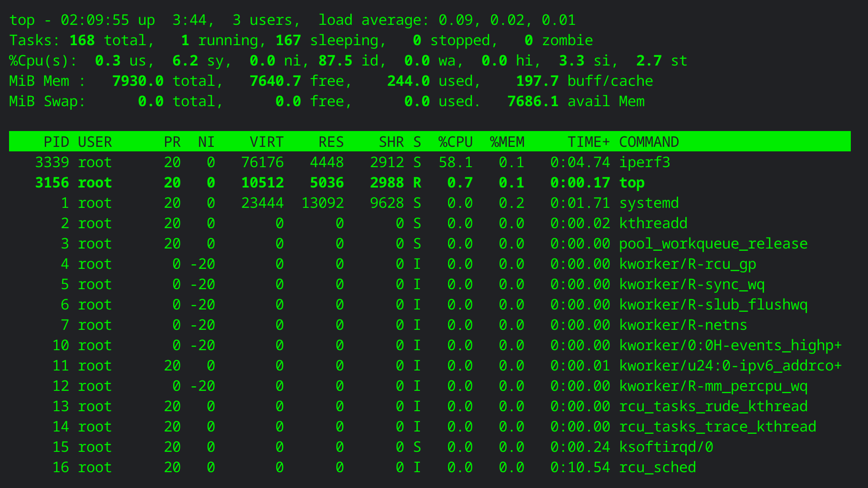Image resolution: width=868 pixels, height=488 pixels.
Task: Click the 167 sleeping tasks count
Action: 288,40
